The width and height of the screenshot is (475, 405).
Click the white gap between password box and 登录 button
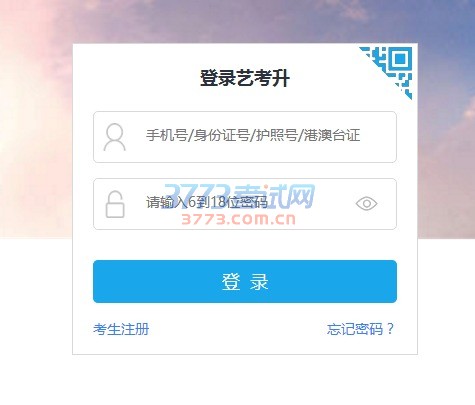tap(245, 245)
